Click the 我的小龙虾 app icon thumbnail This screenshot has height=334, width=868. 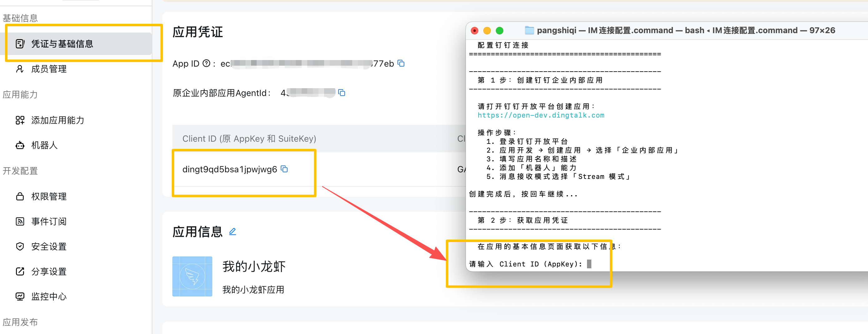tap(192, 276)
